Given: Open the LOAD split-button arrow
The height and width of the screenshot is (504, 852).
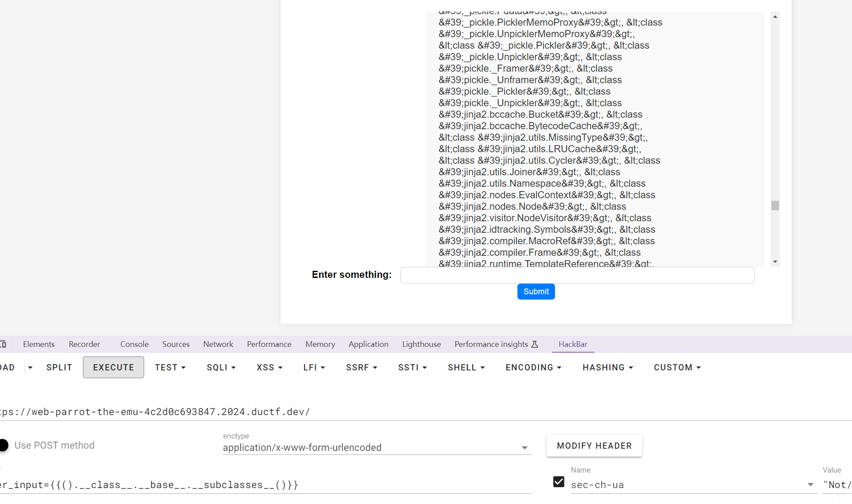Looking at the screenshot, I should pyautogui.click(x=30, y=367).
